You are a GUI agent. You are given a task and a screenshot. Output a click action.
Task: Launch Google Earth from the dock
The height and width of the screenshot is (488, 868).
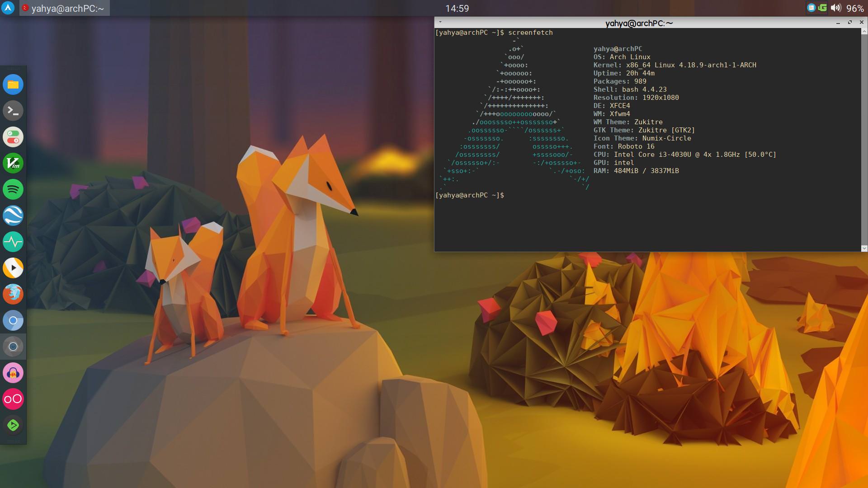[x=13, y=216]
